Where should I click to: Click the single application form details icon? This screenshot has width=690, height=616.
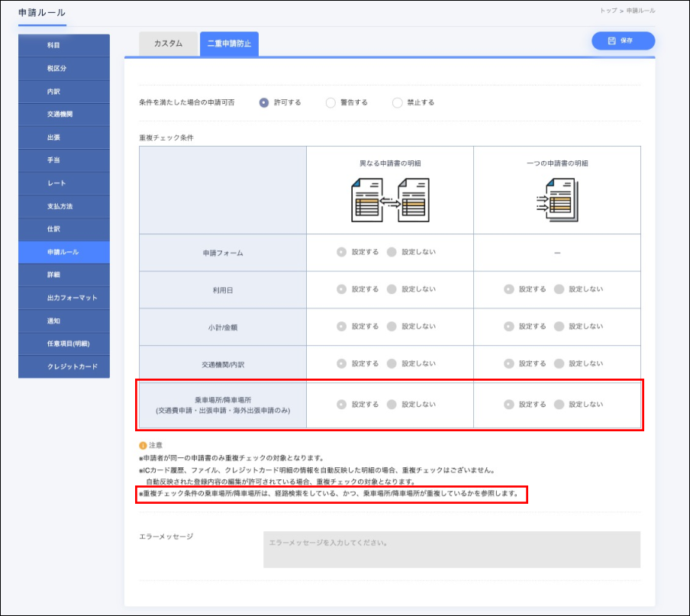pos(556,200)
